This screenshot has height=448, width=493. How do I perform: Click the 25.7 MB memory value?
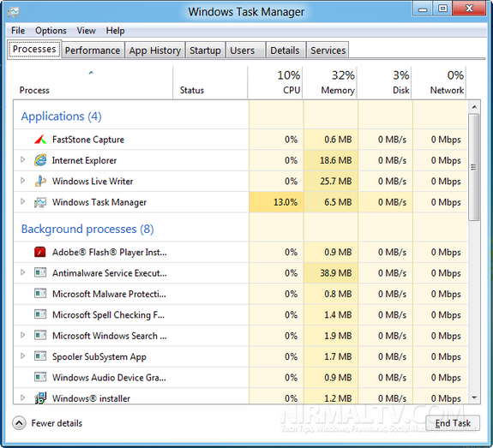coord(335,181)
